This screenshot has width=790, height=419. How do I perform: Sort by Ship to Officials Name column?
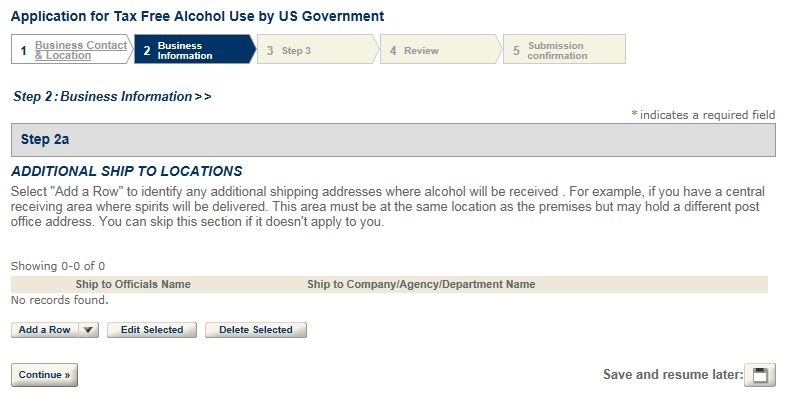click(x=133, y=285)
